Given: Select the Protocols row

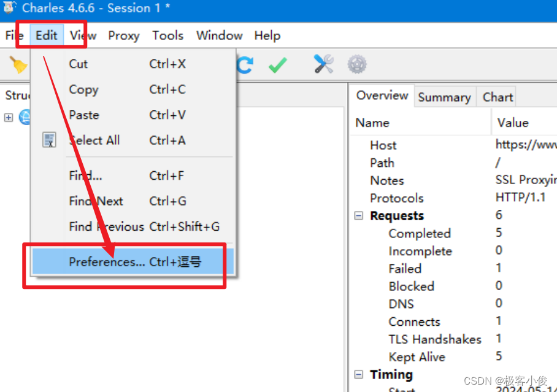Looking at the screenshot, I should pos(453,198).
